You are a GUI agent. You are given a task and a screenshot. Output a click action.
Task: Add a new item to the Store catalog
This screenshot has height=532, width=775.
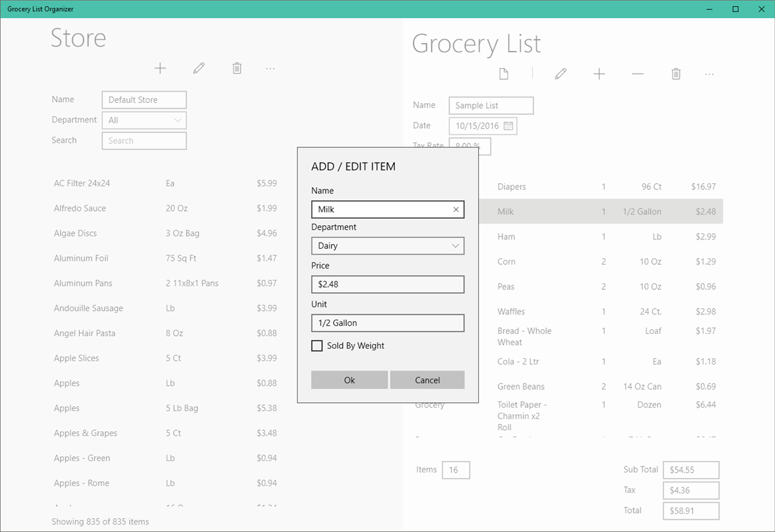[x=160, y=68]
